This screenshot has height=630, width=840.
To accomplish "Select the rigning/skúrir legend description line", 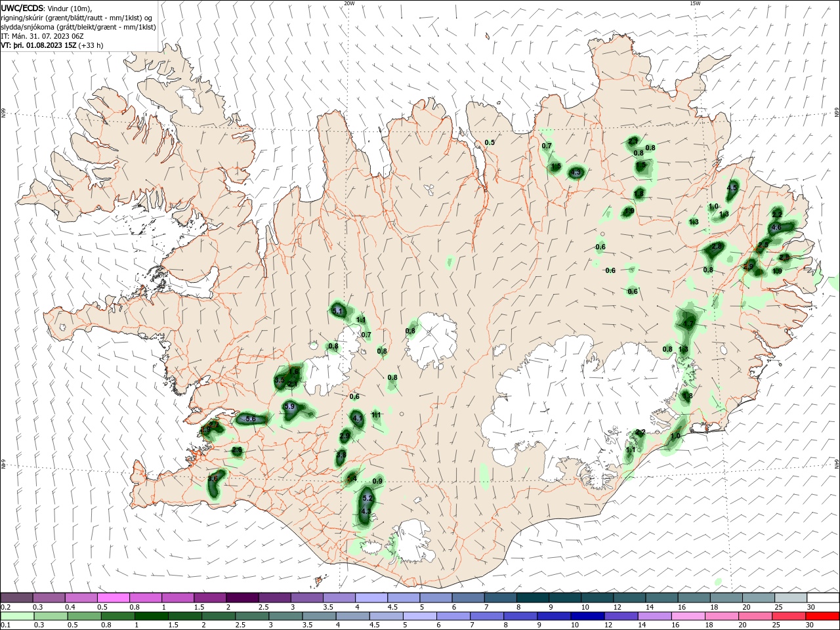I will pos(77,18).
